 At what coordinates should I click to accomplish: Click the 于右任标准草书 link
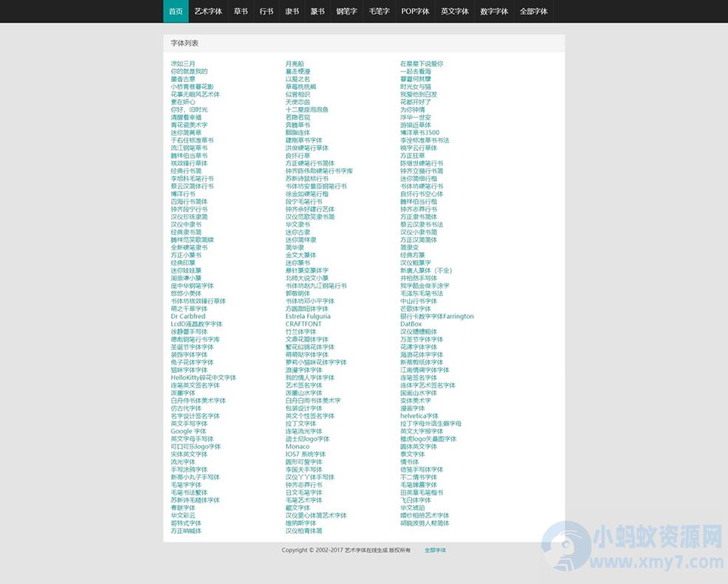192,140
